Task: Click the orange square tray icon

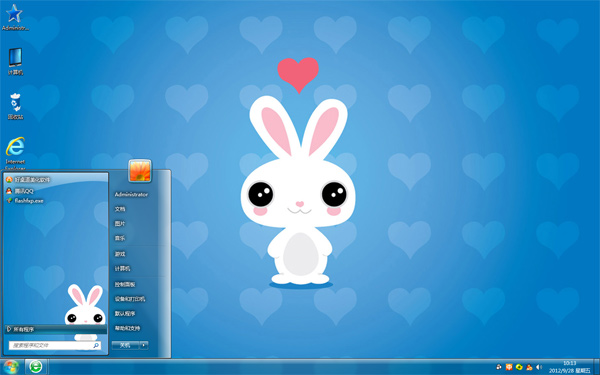Action: pyautogui.click(x=509, y=367)
